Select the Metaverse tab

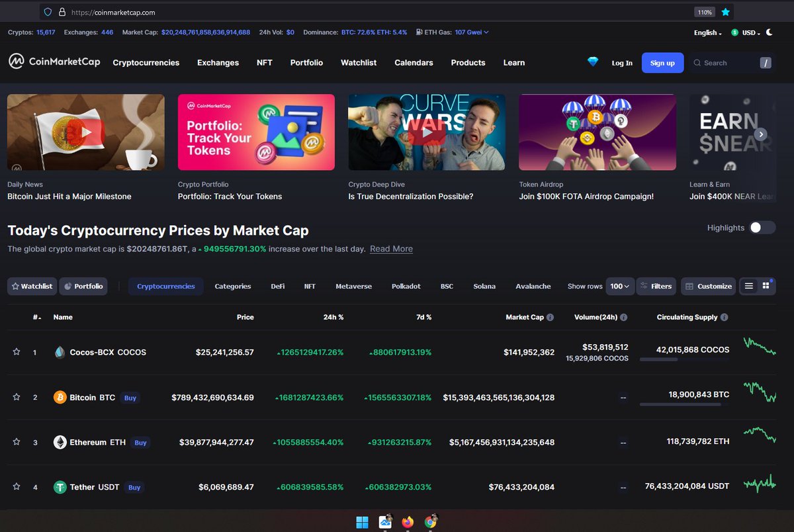pyautogui.click(x=353, y=286)
